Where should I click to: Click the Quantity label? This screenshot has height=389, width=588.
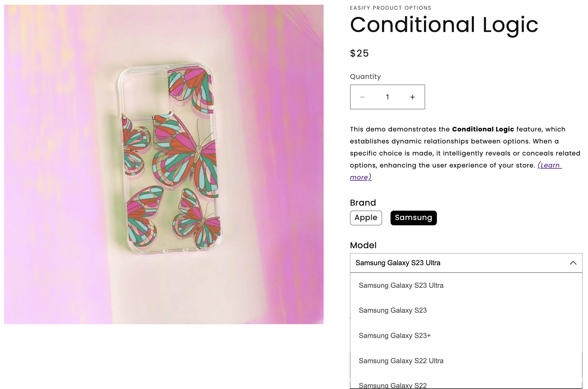tap(365, 77)
